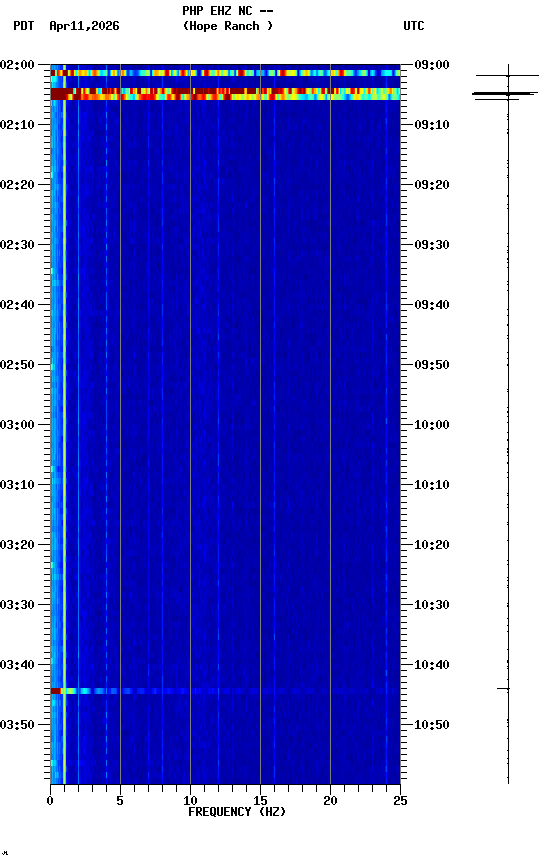Click the PDT time label "02:20"
Screen dimensions: 552x864
17,185
